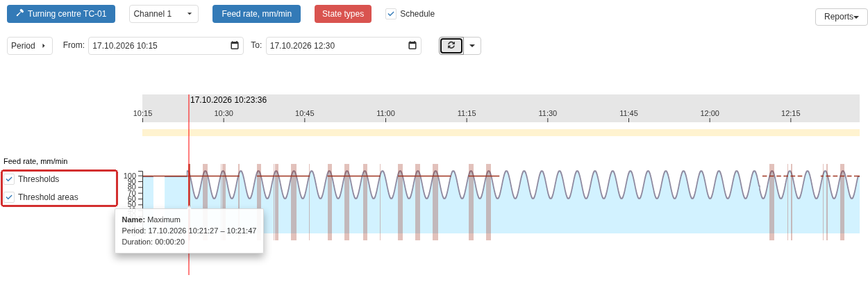Click the Feed rate, mm/min button
This screenshot has width=868, height=282.
(256, 14)
